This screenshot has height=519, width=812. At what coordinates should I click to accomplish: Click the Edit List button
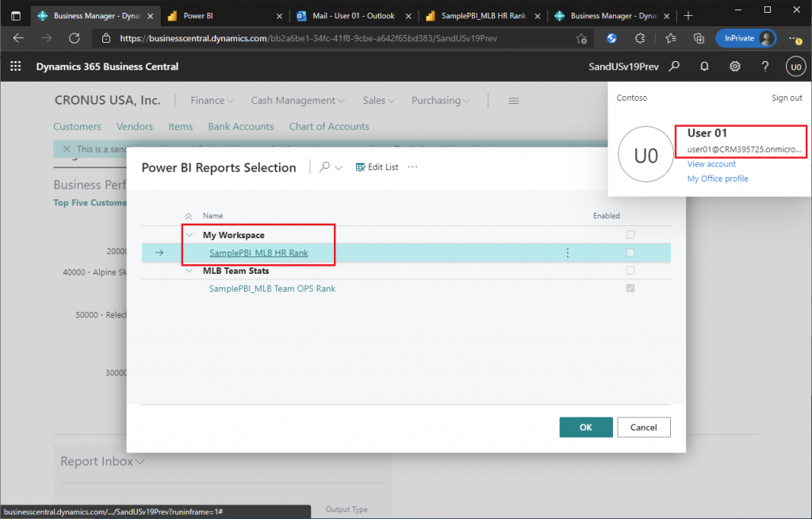pyautogui.click(x=377, y=167)
